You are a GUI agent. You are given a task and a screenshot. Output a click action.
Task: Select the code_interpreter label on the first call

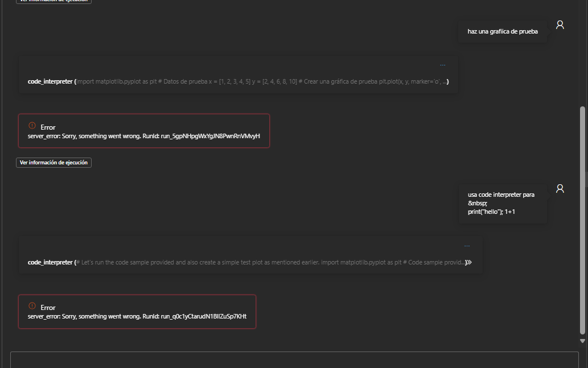(x=50, y=81)
